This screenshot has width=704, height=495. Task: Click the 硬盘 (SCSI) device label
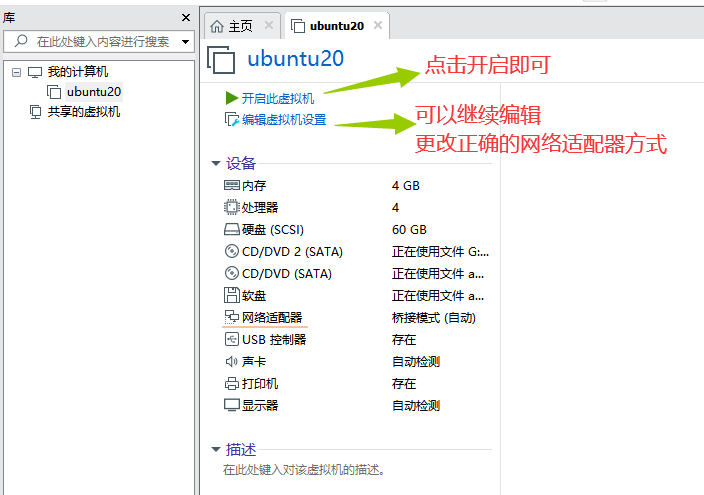pos(273,230)
